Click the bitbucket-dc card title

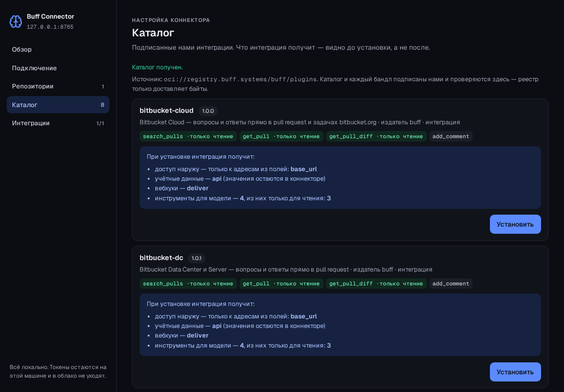pos(162,258)
